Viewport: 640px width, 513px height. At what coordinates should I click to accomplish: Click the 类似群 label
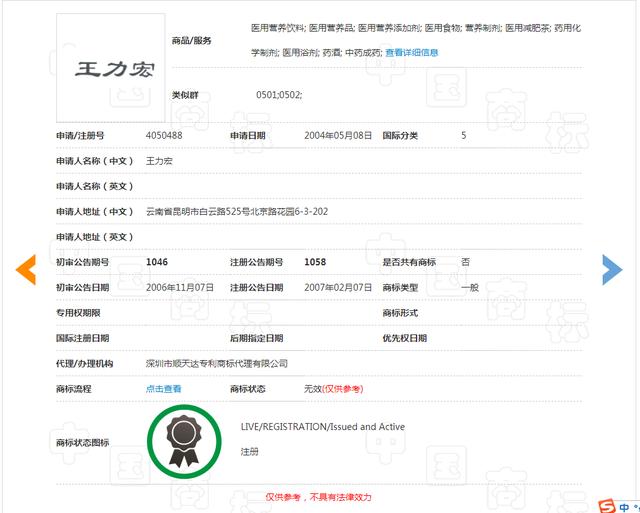pyautogui.click(x=185, y=95)
